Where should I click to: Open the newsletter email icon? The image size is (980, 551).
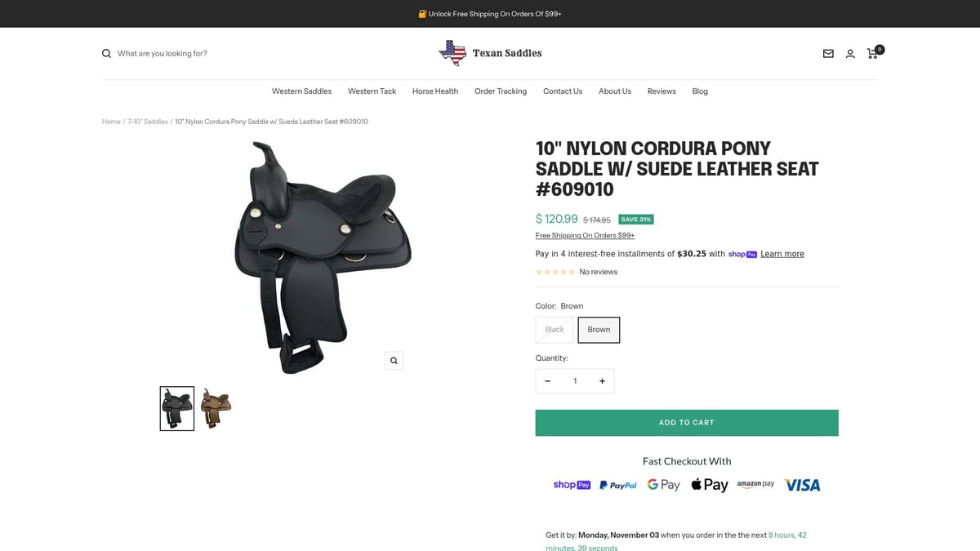coord(827,53)
